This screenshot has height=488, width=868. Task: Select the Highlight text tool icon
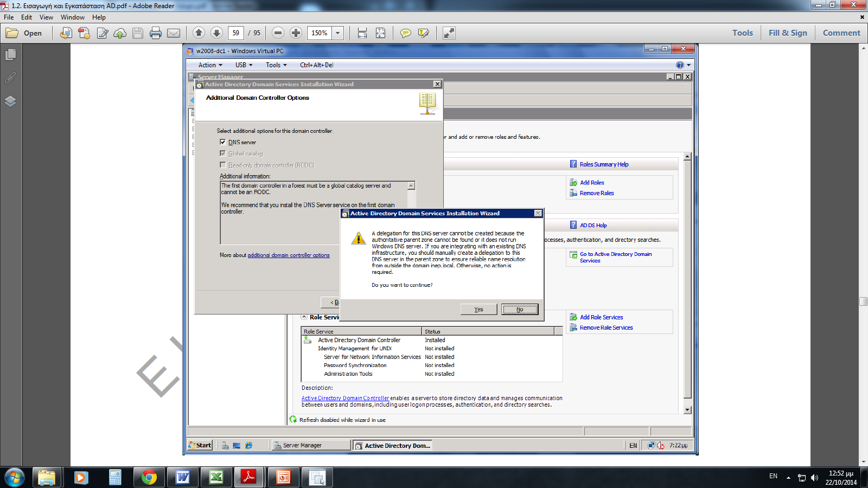coord(424,33)
